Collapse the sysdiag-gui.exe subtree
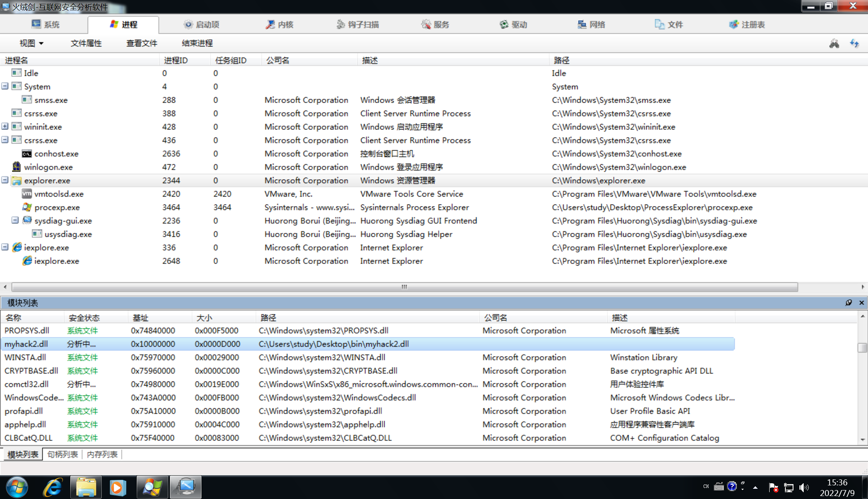 [x=15, y=221]
